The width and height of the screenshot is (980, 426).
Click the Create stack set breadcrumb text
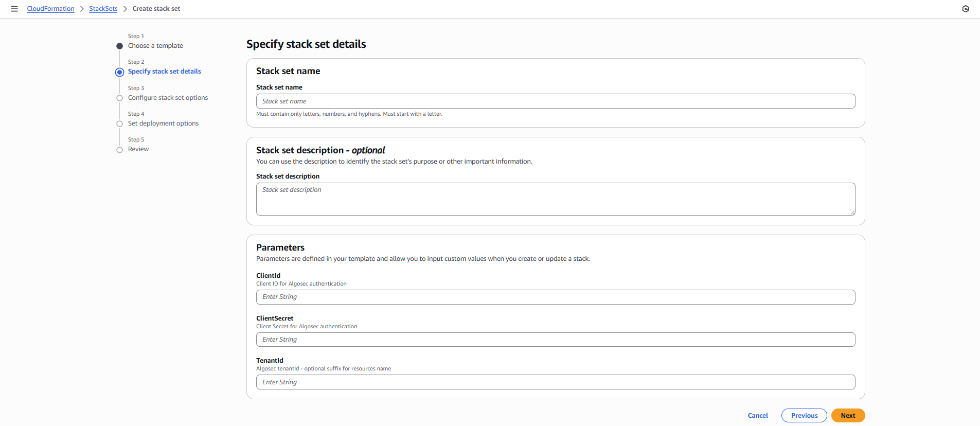tap(156, 9)
